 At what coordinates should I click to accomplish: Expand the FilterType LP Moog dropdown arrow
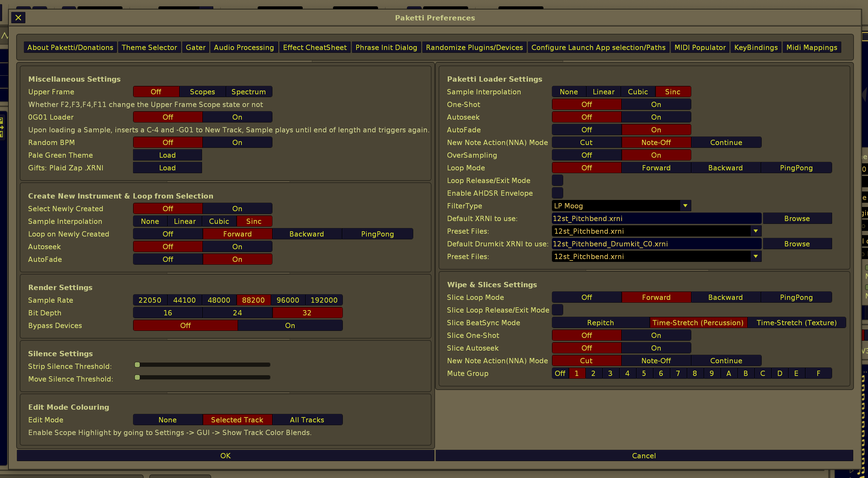[x=685, y=206]
